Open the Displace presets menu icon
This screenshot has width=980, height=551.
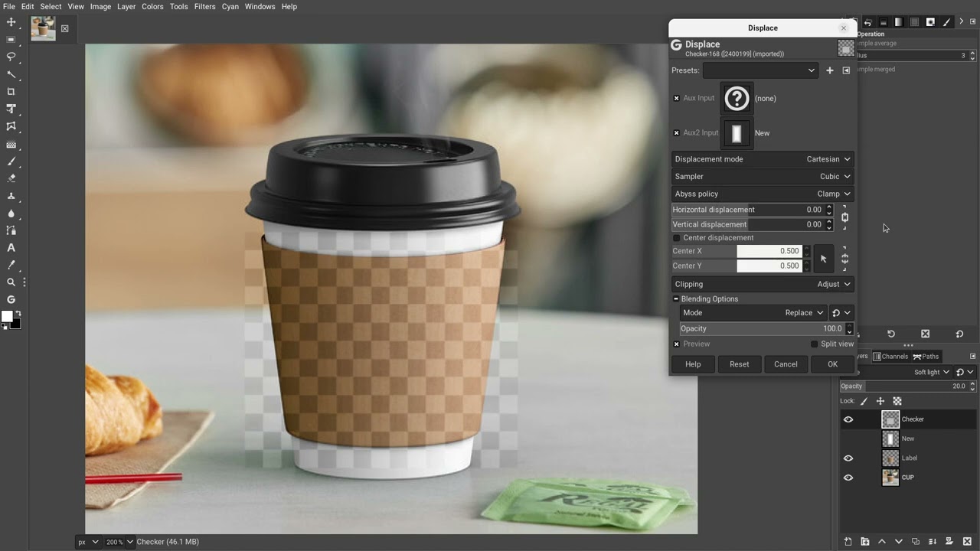(846, 70)
